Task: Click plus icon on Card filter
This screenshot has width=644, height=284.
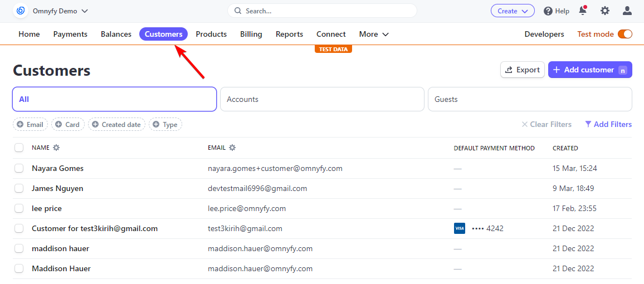Action: [x=58, y=124]
